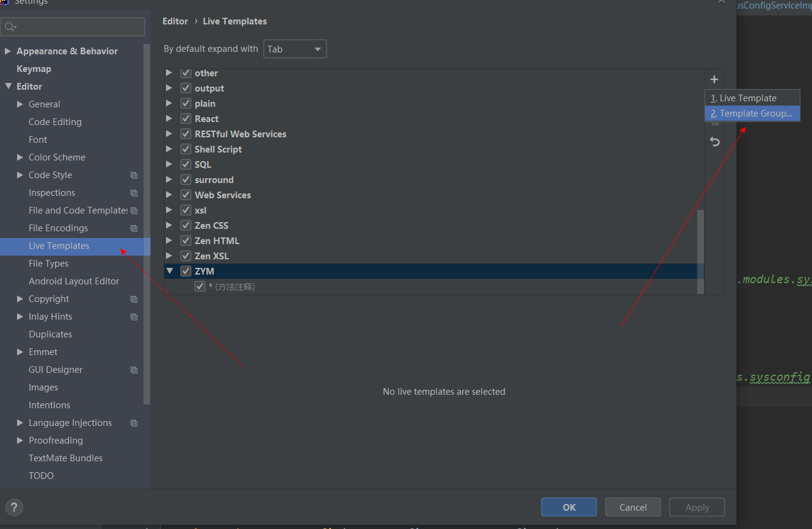Open Keymap settings page
The height and width of the screenshot is (529, 812).
(x=34, y=69)
